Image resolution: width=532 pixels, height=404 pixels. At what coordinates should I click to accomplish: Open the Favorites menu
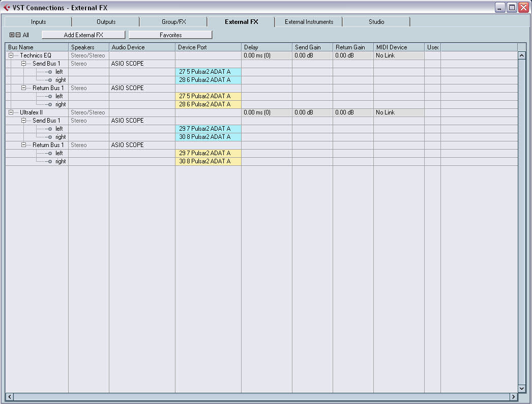pyautogui.click(x=170, y=35)
